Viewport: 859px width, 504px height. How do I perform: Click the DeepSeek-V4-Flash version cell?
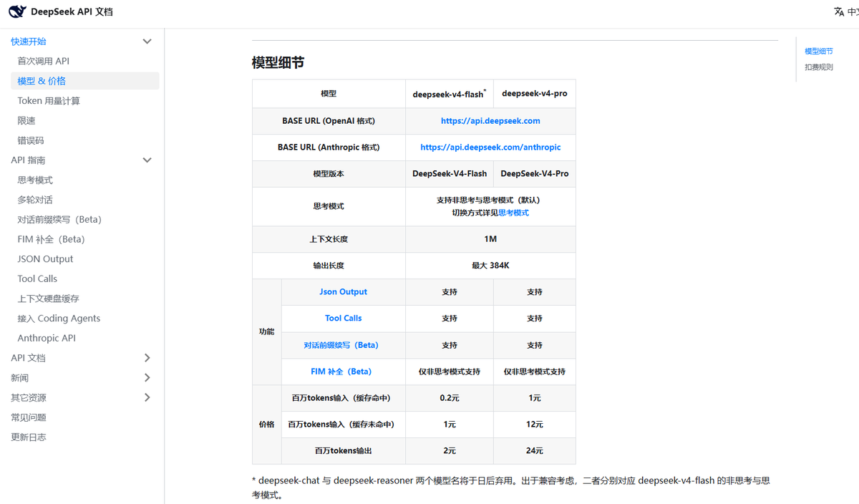click(450, 174)
